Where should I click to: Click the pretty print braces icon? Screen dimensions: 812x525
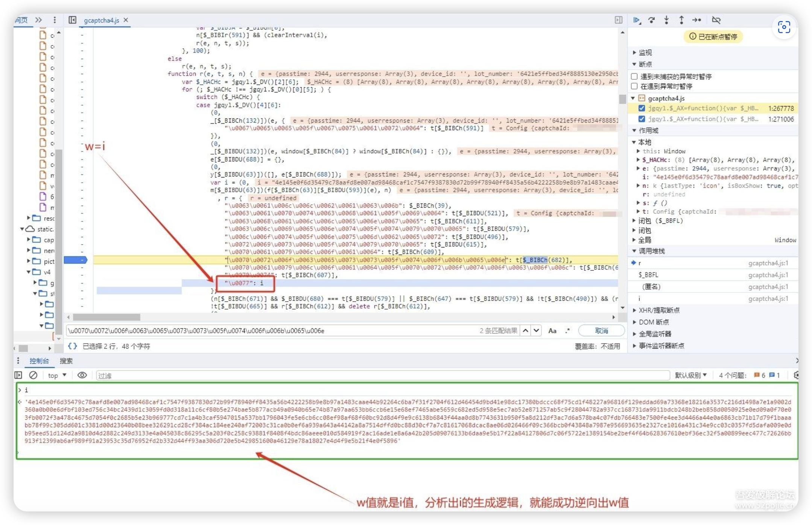click(72, 346)
